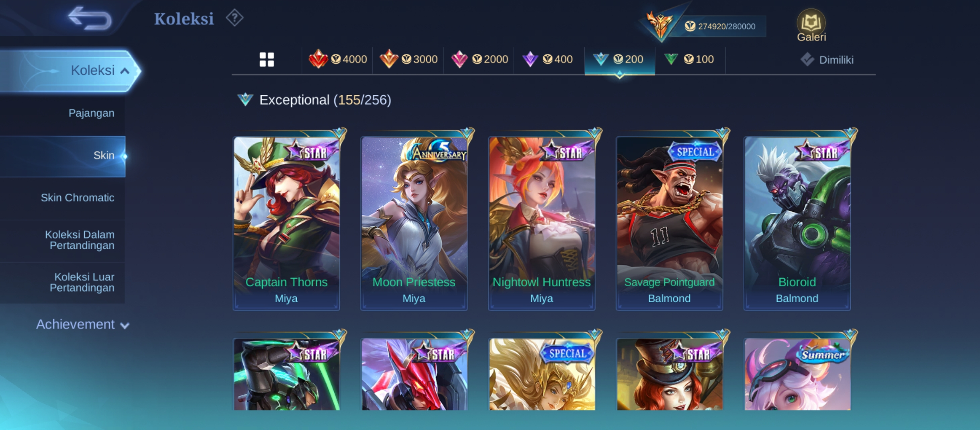Select the grid all-skins filter icon
Screen dimensions: 980x430
click(267, 60)
